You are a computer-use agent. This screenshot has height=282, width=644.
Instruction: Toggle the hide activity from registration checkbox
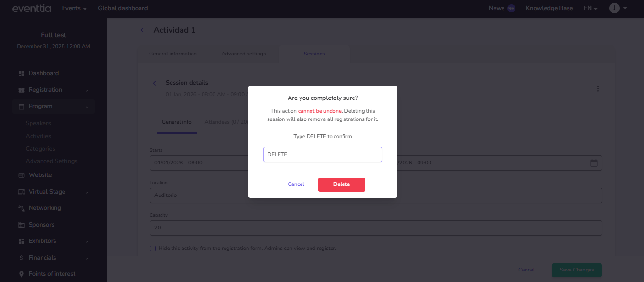pyautogui.click(x=153, y=249)
